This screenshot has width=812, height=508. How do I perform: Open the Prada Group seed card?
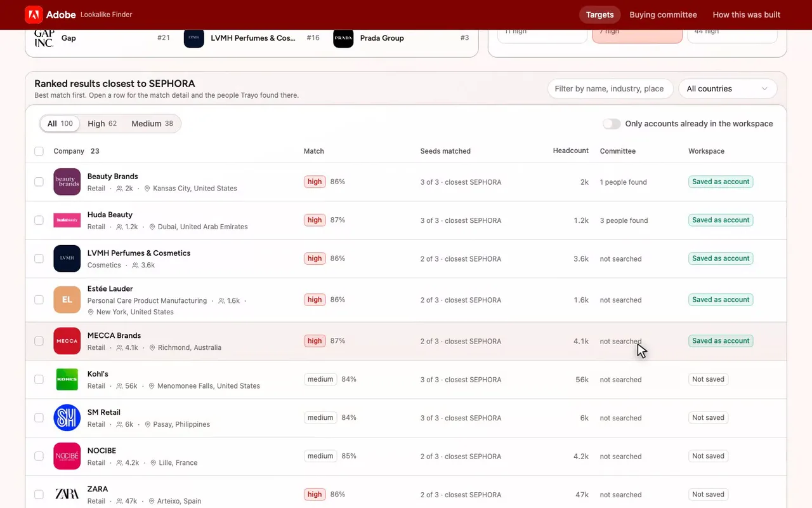[401, 38]
